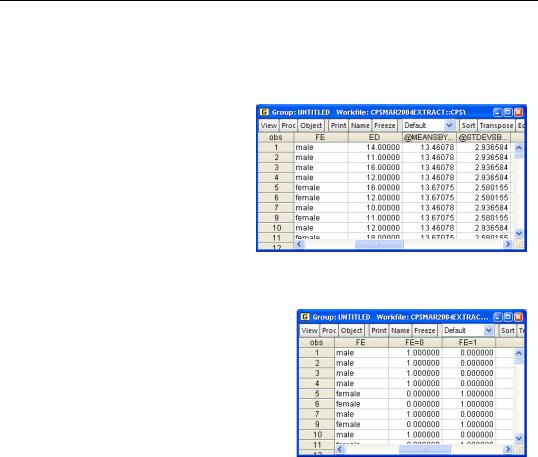Click Print button in upper Group window
538x457 pixels.
pyautogui.click(x=338, y=126)
